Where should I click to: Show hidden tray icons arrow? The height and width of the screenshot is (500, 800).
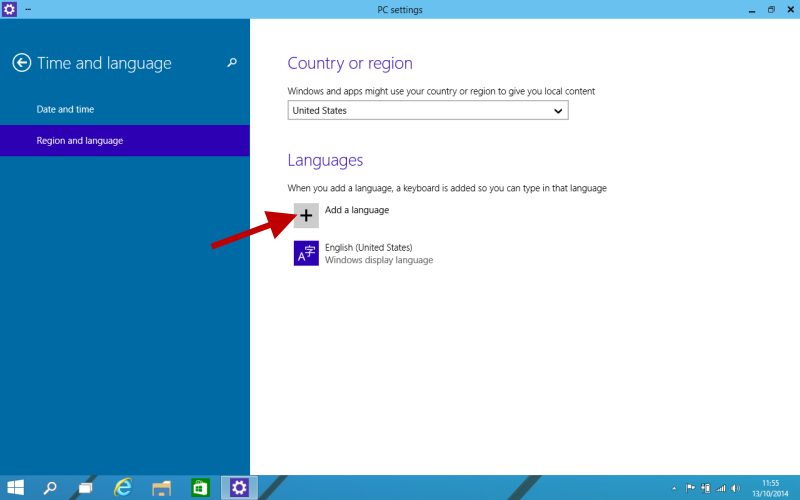674,489
